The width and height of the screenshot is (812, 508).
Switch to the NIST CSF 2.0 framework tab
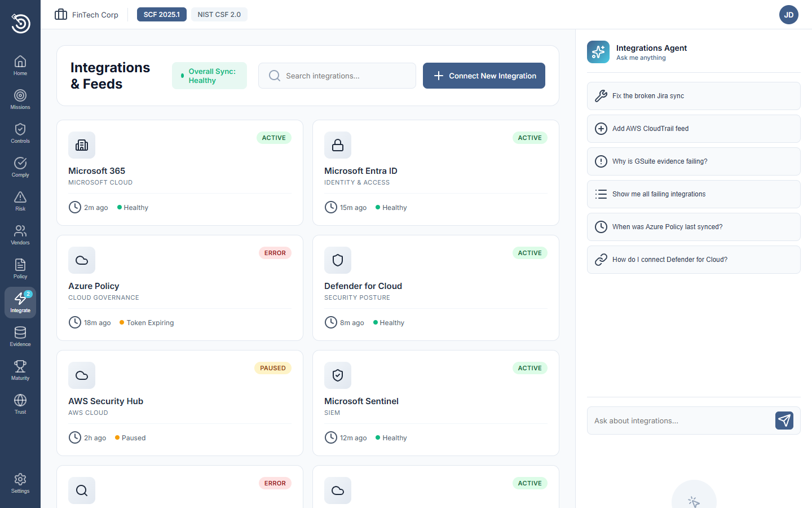coord(219,15)
